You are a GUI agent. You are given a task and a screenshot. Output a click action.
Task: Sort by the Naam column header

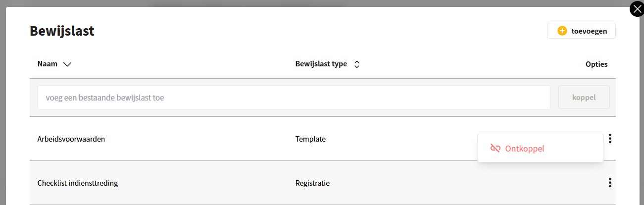(48, 64)
